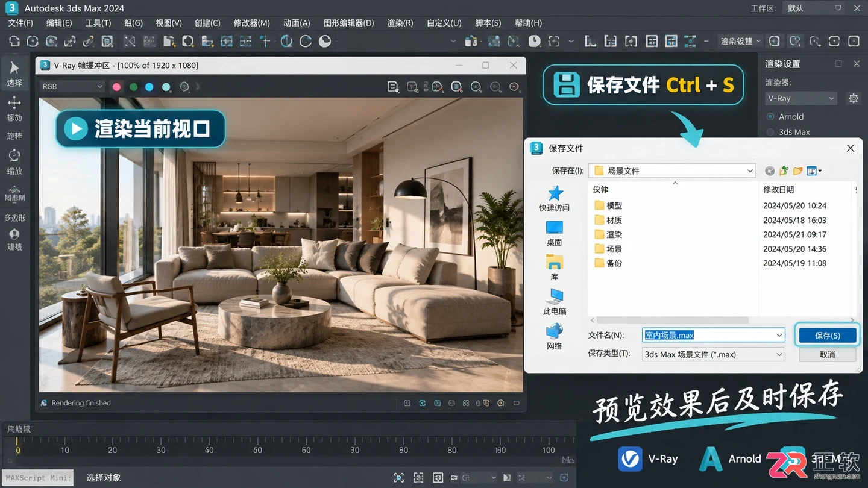Open 快速访问 star shortcut in save dialog
The image size is (868, 488).
click(x=554, y=198)
